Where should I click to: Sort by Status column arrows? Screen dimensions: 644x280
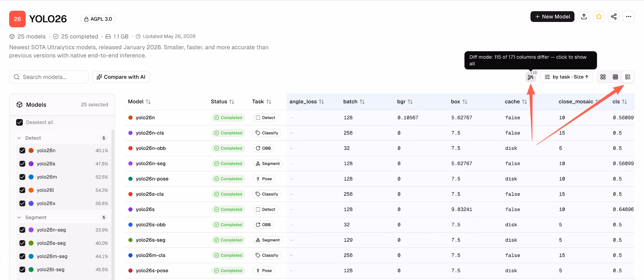232,102
